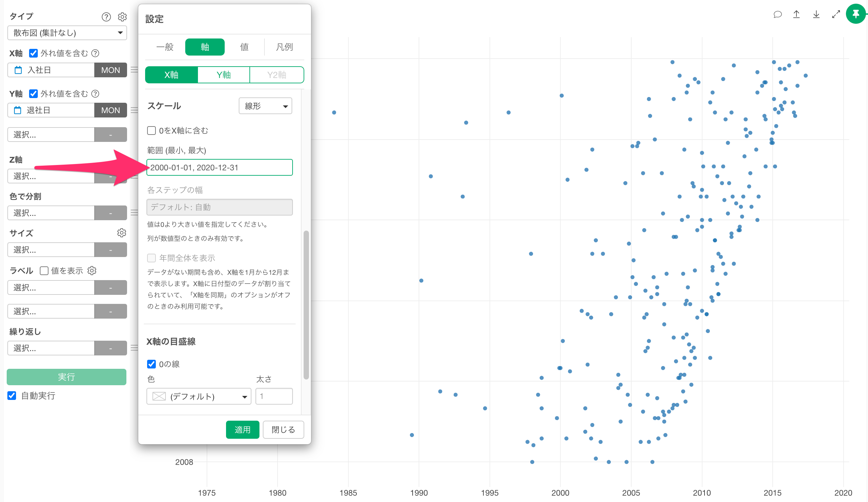
Task: Toggle the 自動実行 checkbox
Action: 12,396
